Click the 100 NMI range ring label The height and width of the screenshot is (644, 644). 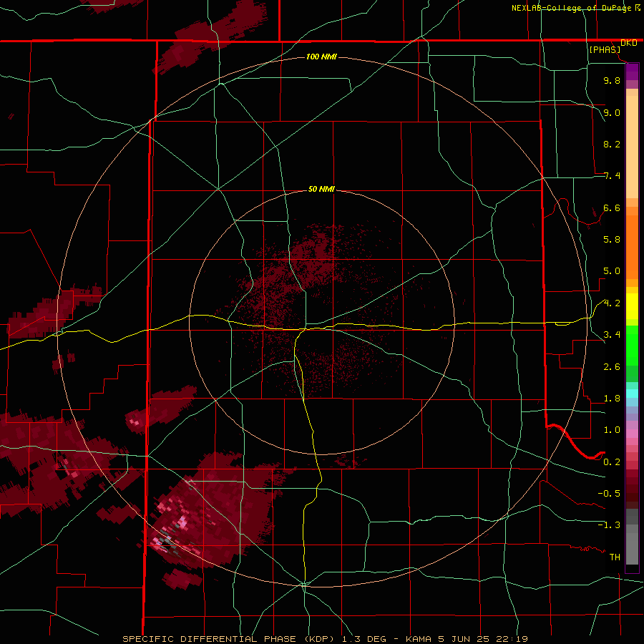coord(321,57)
